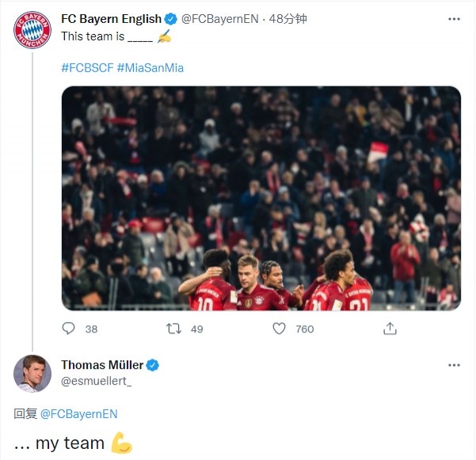This screenshot has height=460, width=476.
Task: Click the reply speech bubble icon
Action: (x=68, y=329)
